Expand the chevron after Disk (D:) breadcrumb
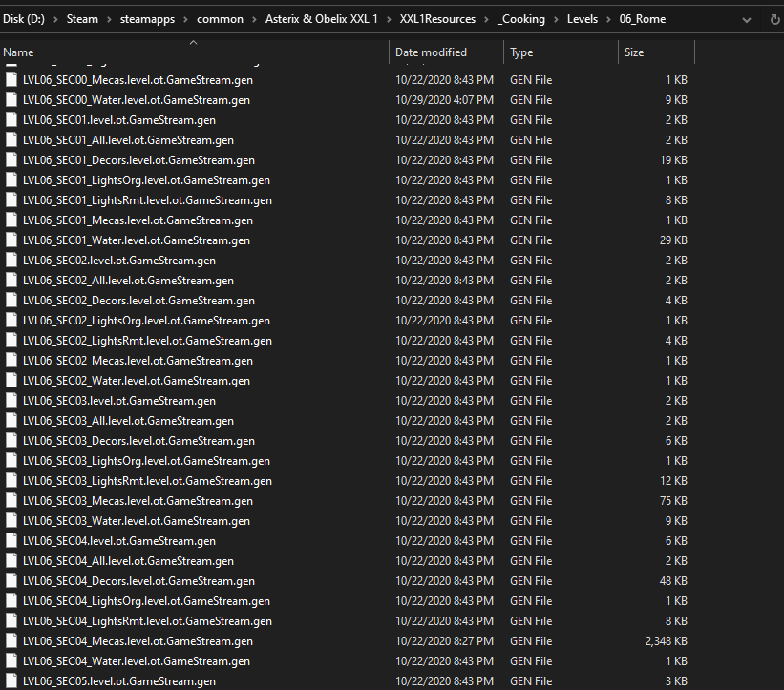The height and width of the screenshot is (690, 784). tap(55, 19)
